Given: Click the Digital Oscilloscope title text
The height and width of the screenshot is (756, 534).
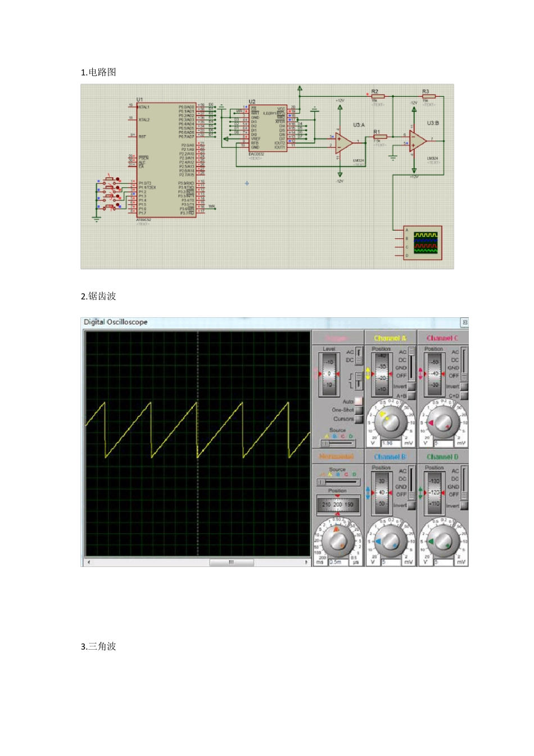Looking at the screenshot, I should (116, 322).
